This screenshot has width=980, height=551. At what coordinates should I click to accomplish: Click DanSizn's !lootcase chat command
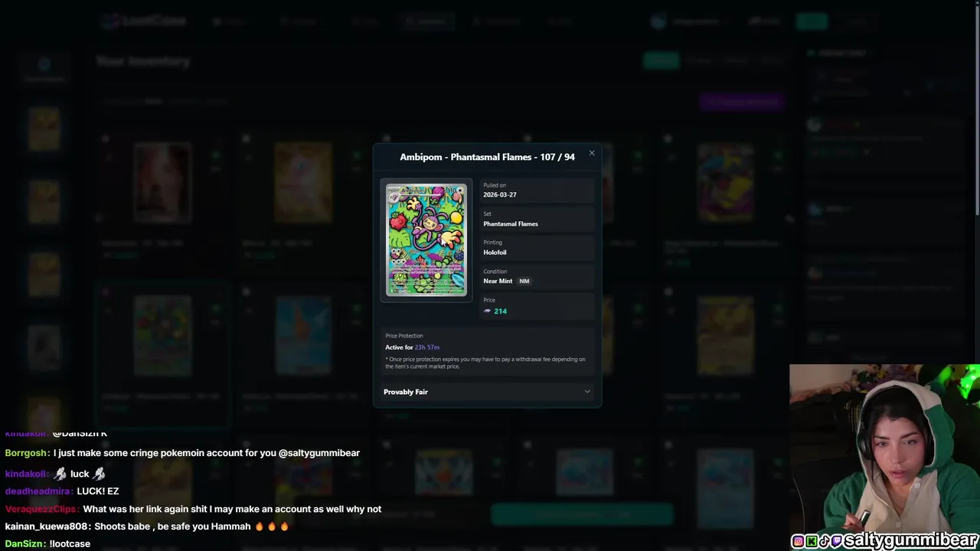point(47,544)
